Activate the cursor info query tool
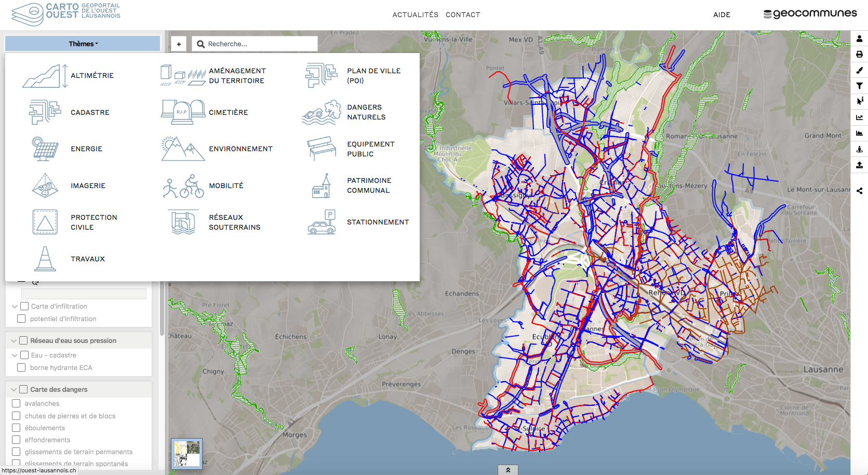 859,101
